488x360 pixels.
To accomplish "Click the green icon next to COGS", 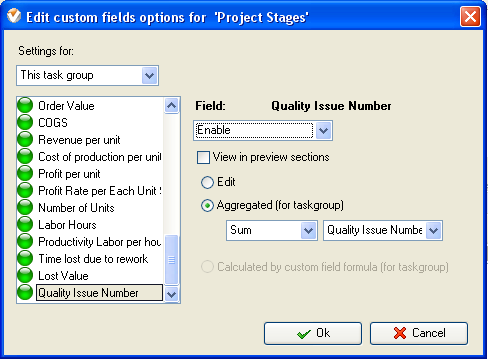I will coord(25,122).
